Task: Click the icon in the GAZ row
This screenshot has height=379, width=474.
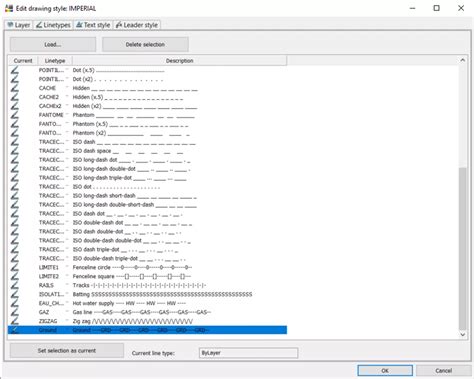Action: tap(14, 312)
